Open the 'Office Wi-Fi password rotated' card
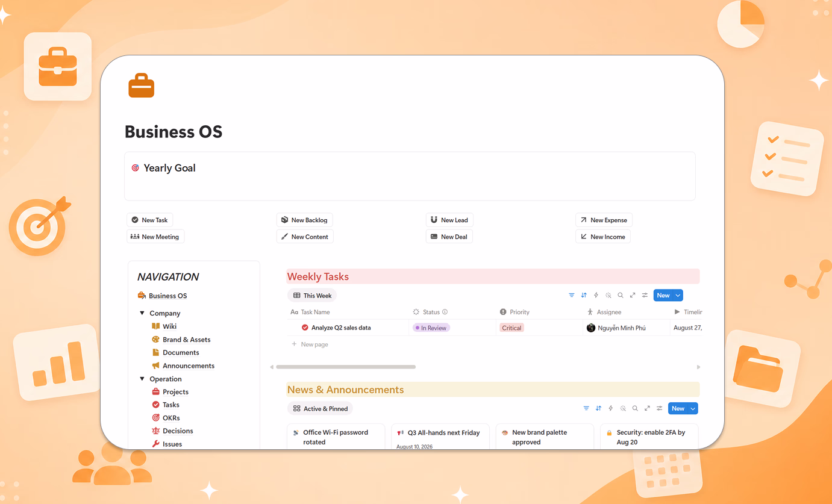The height and width of the screenshot is (504, 832). 336,437
